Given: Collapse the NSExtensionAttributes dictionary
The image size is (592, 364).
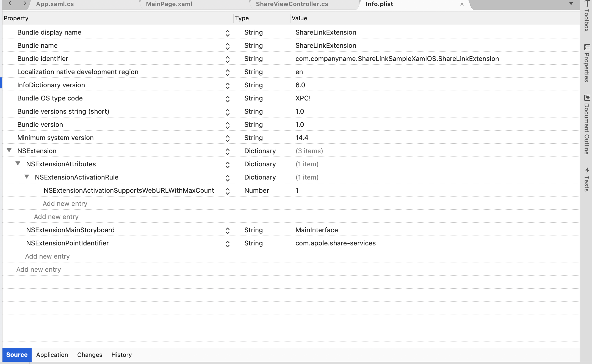Looking at the screenshot, I should pyautogui.click(x=18, y=164).
